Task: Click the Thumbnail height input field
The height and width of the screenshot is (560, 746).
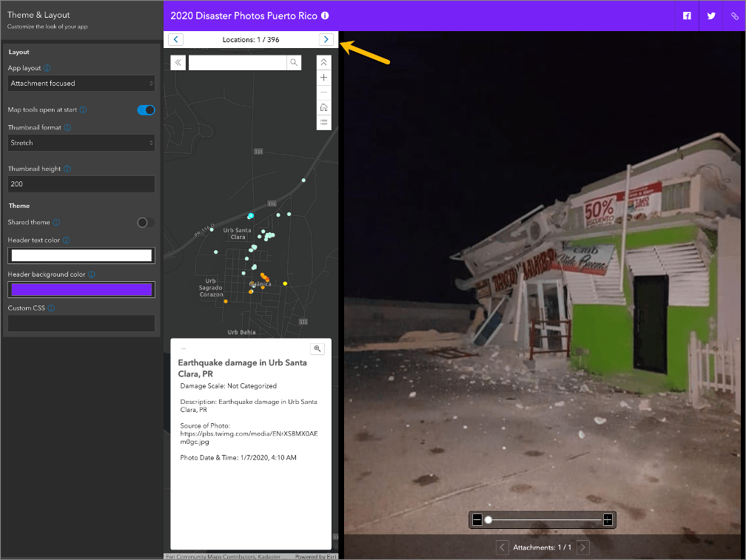Action: tap(81, 183)
